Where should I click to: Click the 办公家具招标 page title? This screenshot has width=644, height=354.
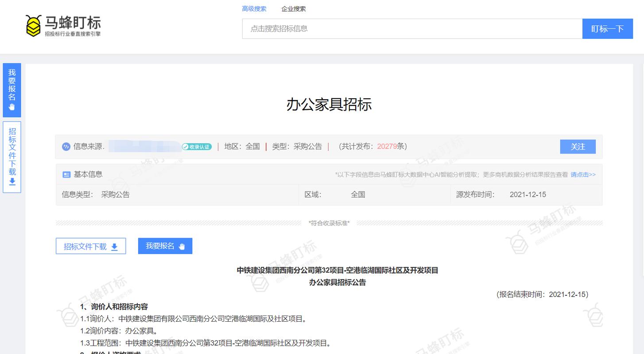click(329, 104)
